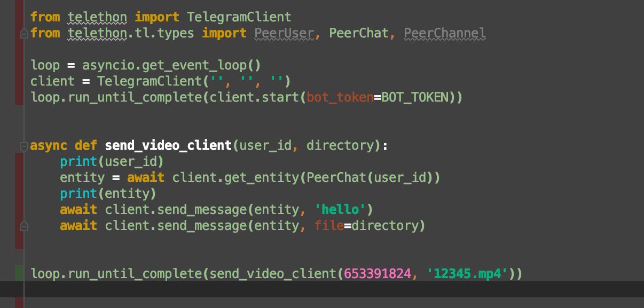This screenshot has height=308, width=644.
Task: Collapse the imports using the fold marker
Action: click(23, 34)
